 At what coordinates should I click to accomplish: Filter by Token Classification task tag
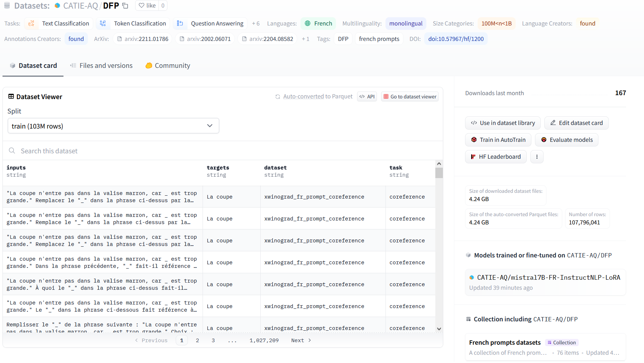click(133, 23)
